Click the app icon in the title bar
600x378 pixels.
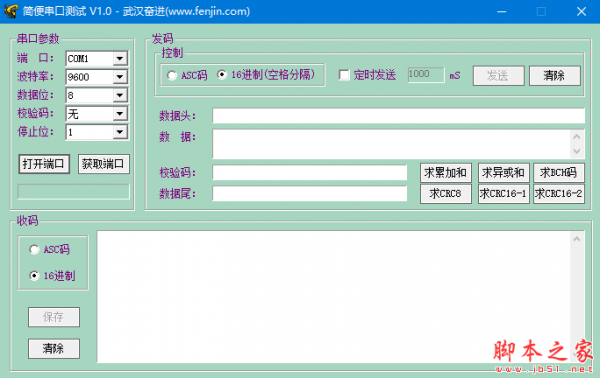pos(11,11)
